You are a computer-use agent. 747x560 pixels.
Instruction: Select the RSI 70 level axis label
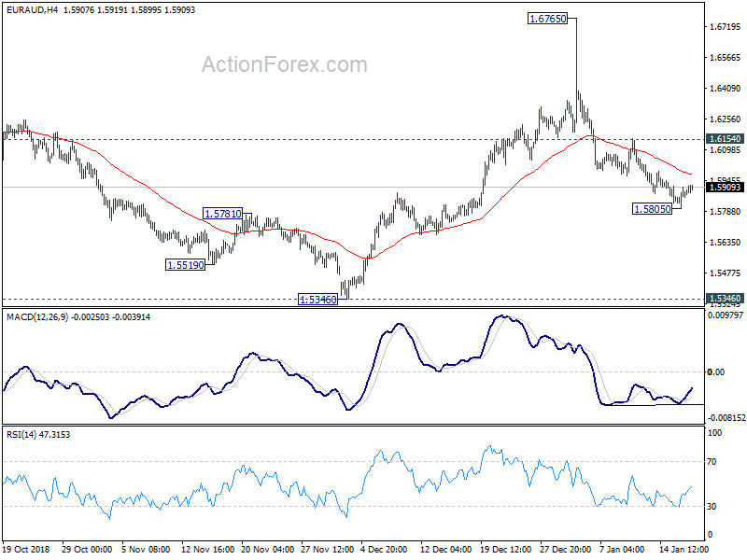pyautogui.click(x=712, y=462)
